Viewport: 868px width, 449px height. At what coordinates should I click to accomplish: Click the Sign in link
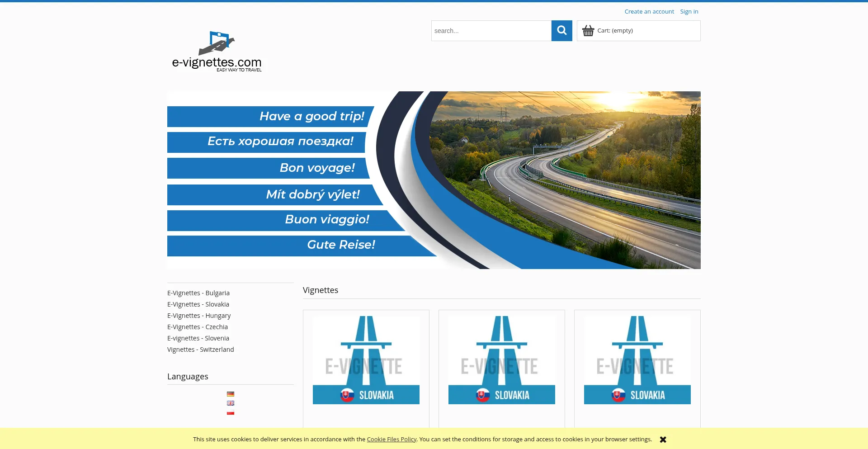(x=689, y=12)
